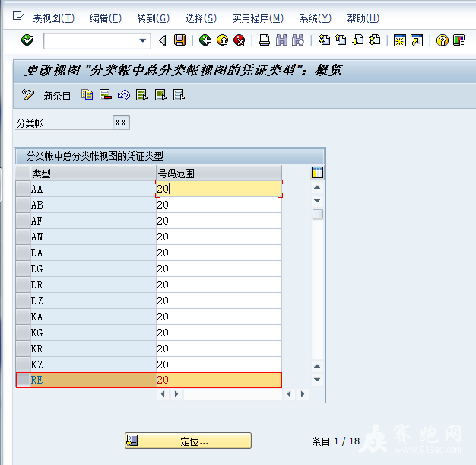Select the RE row selector
476x465 pixels.
pos(23,380)
